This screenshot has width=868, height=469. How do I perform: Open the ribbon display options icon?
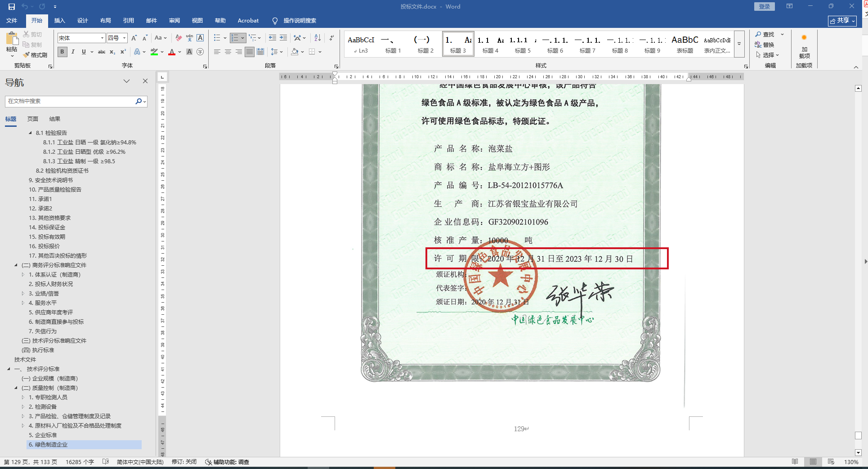[x=789, y=6]
